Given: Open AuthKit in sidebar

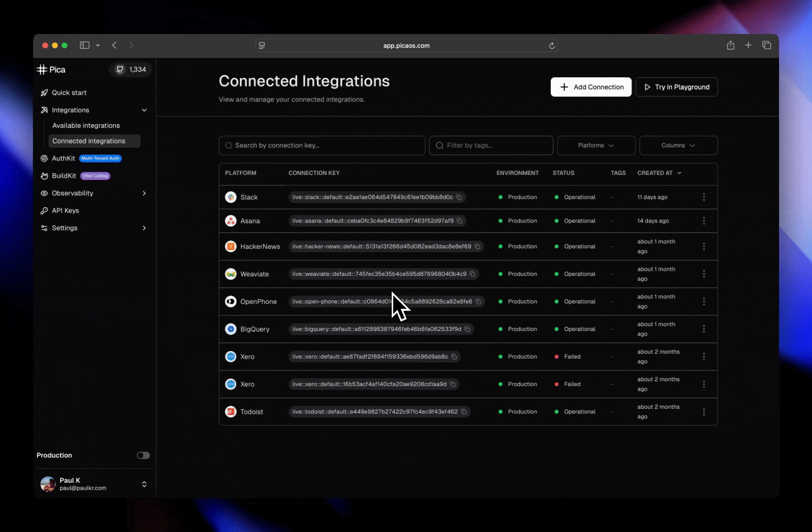Looking at the screenshot, I should [x=64, y=158].
